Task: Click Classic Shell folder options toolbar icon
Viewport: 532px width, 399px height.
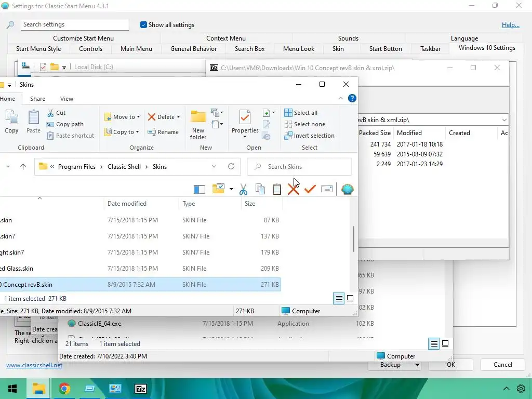Action: click(x=219, y=189)
